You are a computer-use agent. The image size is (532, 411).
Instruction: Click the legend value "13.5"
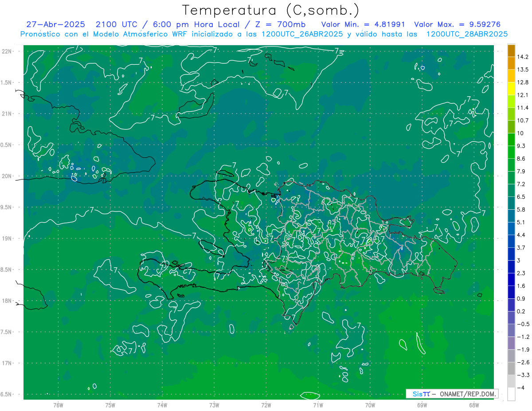pos(523,70)
